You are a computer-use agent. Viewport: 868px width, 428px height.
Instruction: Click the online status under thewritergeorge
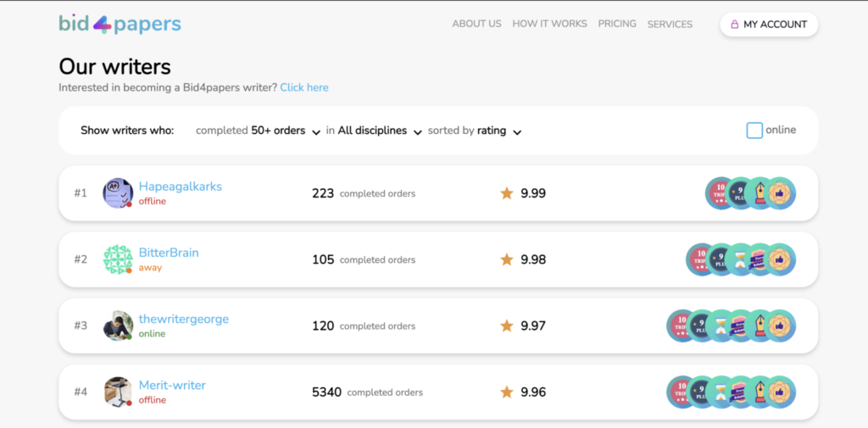(153, 334)
